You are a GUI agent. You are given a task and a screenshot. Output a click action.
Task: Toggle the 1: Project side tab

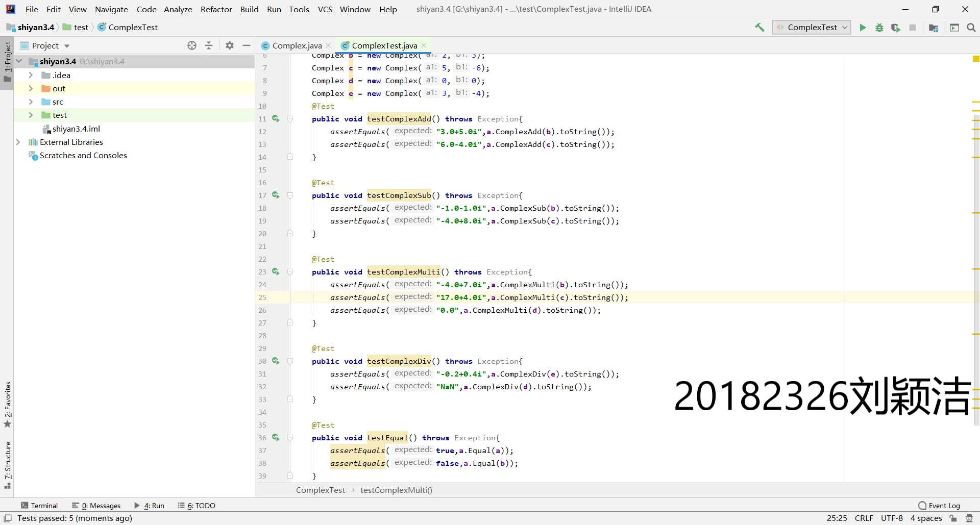(x=7, y=62)
